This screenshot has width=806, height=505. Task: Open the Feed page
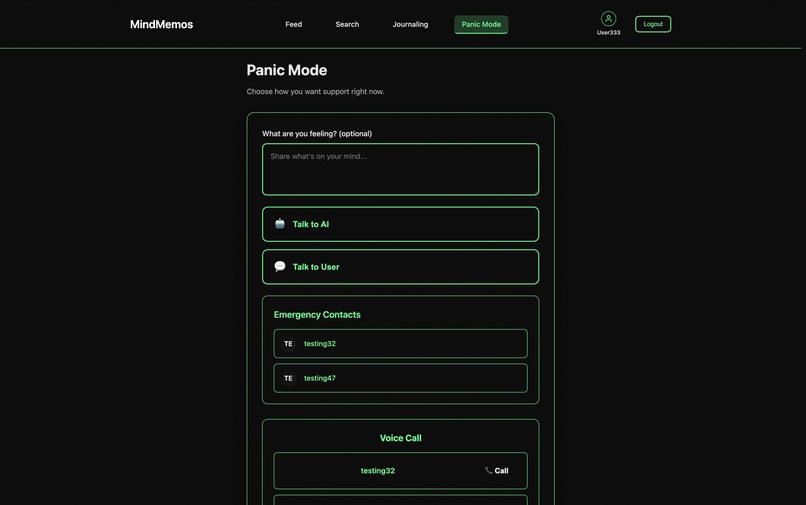click(x=294, y=24)
